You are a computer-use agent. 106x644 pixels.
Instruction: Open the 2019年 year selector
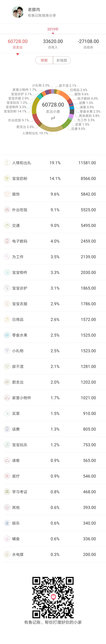[53, 29]
